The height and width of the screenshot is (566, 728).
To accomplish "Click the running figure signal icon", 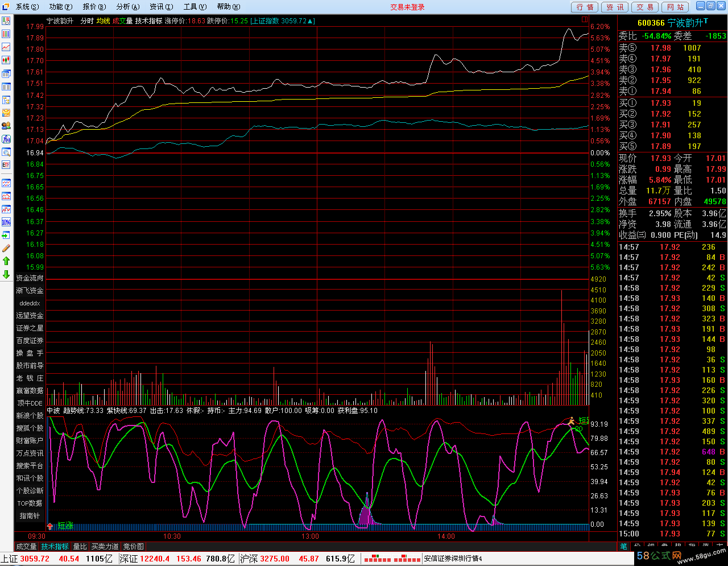I will click(570, 422).
